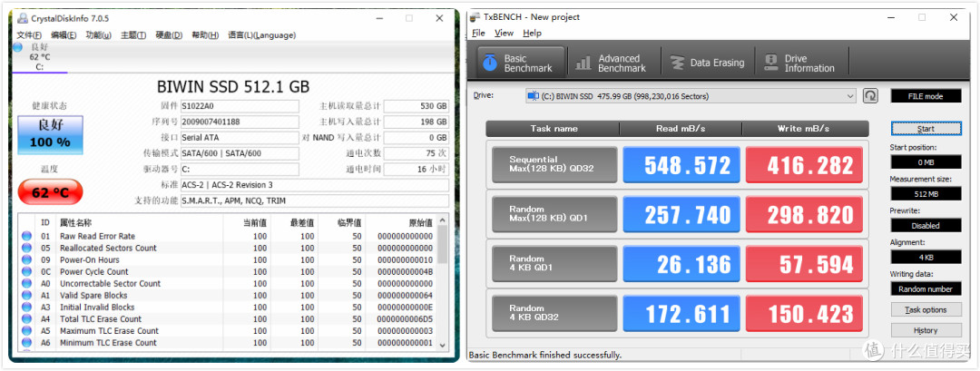Click the Start position 0 MB field
The image size is (980, 371).
pos(926,161)
